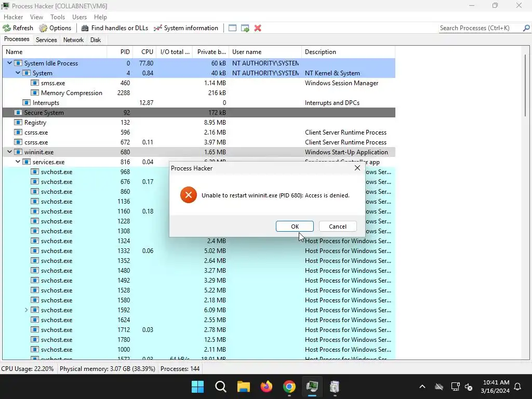Click the find window toolbar icon
Image resolution: width=532 pixels, height=399 pixels.
(232, 28)
